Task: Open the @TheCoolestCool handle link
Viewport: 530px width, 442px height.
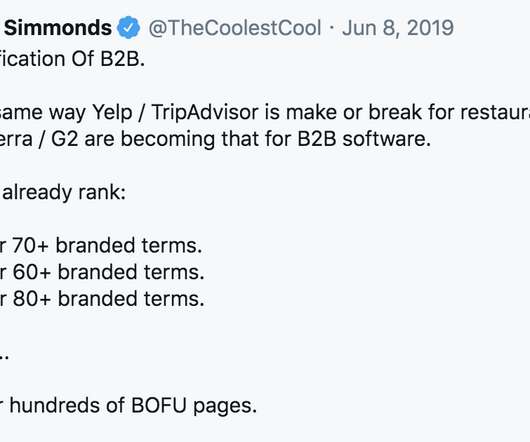Action: pyautogui.click(x=235, y=28)
